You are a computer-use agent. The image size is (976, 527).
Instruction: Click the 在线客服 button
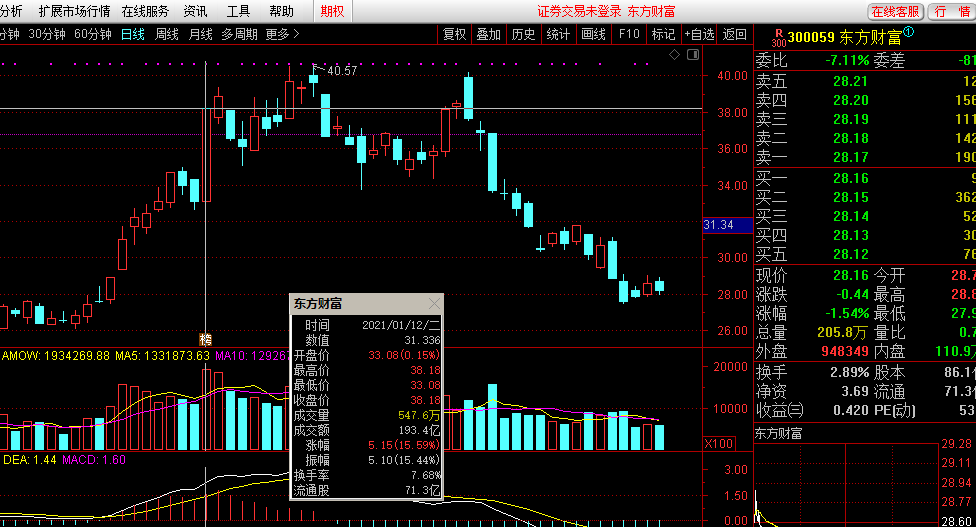[895, 12]
